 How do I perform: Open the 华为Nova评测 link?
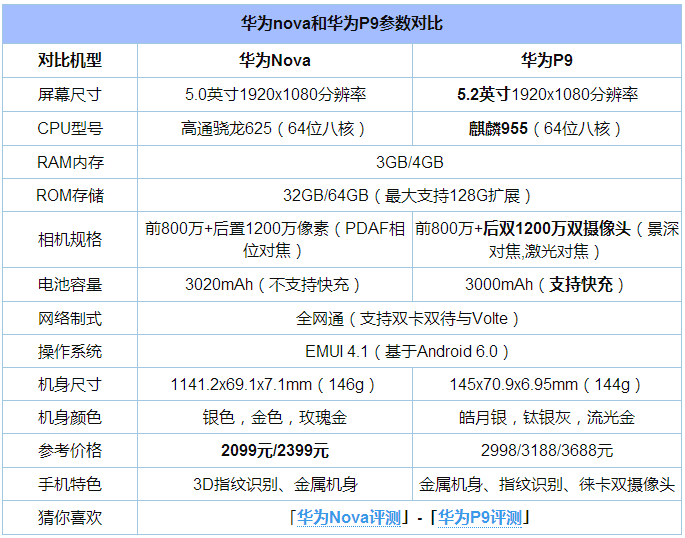[349, 518]
